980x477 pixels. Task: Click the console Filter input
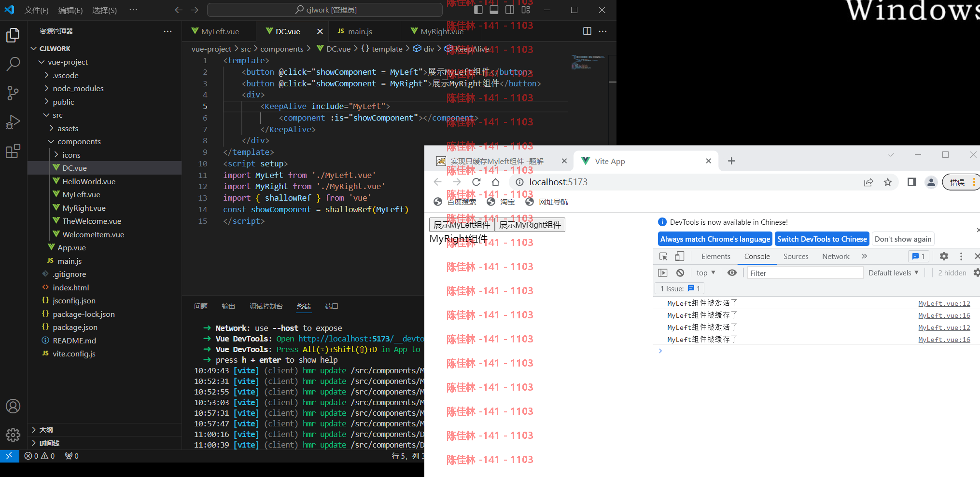(805, 273)
